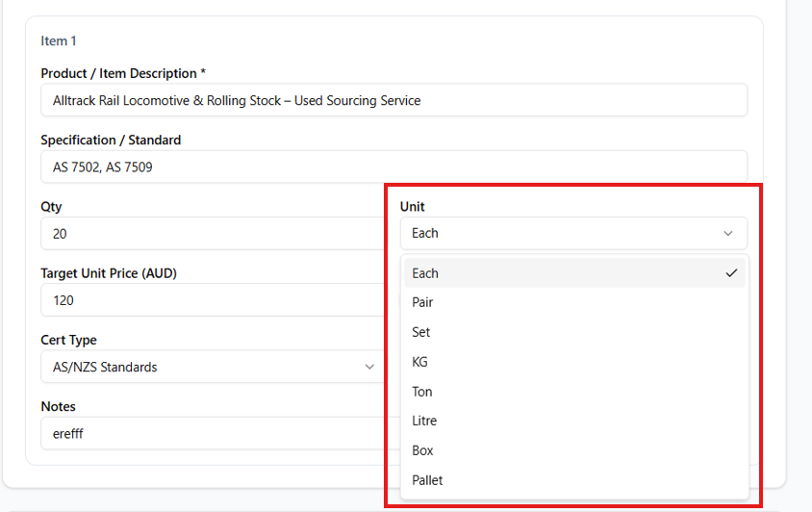Click the Unit label
This screenshot has height=512, width=812.
click(x=412, y=206)
